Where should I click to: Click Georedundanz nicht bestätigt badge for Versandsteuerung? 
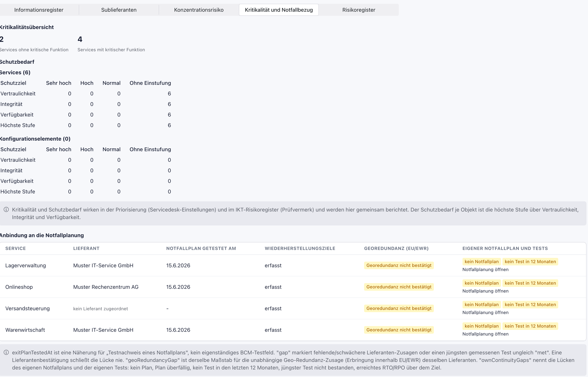[x=399, y=308]
